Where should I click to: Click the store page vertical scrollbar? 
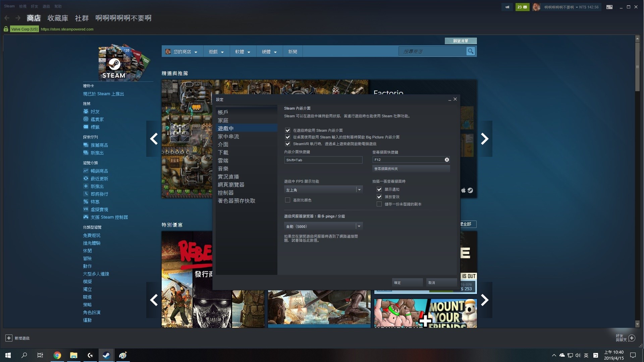coord(637,67)
